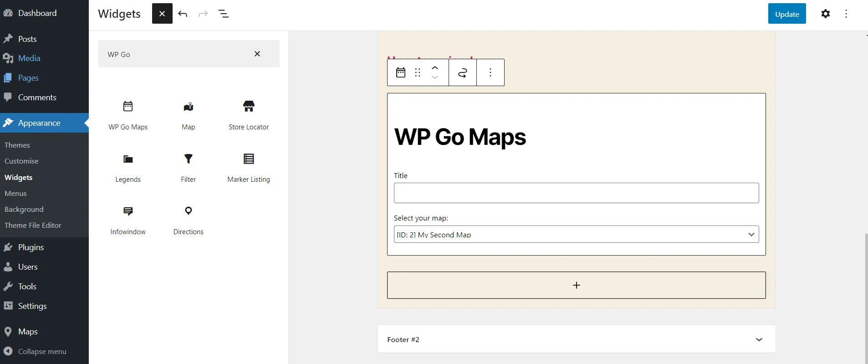Image resolution: width=868 pixels, height=364 pixels.
Task: Open the three-dot Options menu in header
Action: coord(846,14)
